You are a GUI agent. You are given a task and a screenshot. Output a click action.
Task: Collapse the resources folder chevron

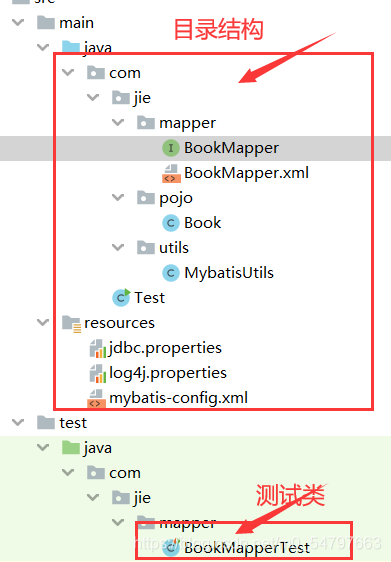tap(43, 323)
